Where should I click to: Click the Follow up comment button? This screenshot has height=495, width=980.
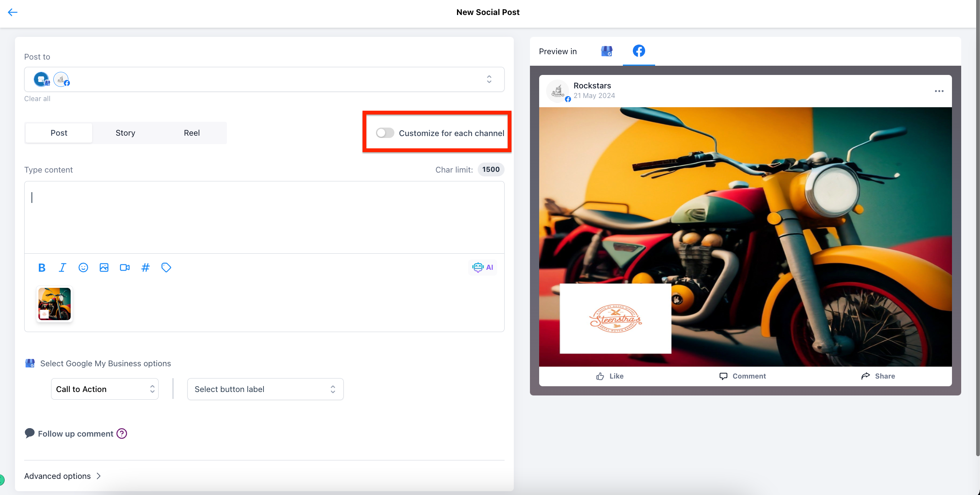(x=76, y=434)
